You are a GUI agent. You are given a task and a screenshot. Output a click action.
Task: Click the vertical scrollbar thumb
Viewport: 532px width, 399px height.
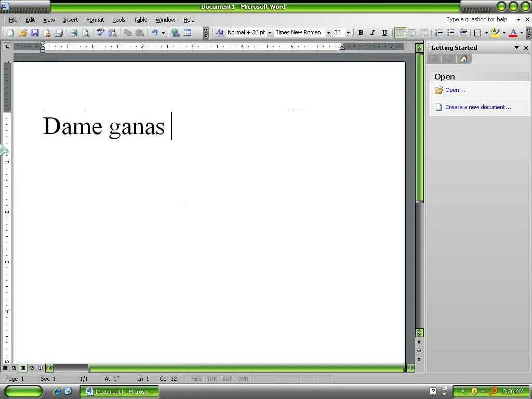tap(420, 128)
